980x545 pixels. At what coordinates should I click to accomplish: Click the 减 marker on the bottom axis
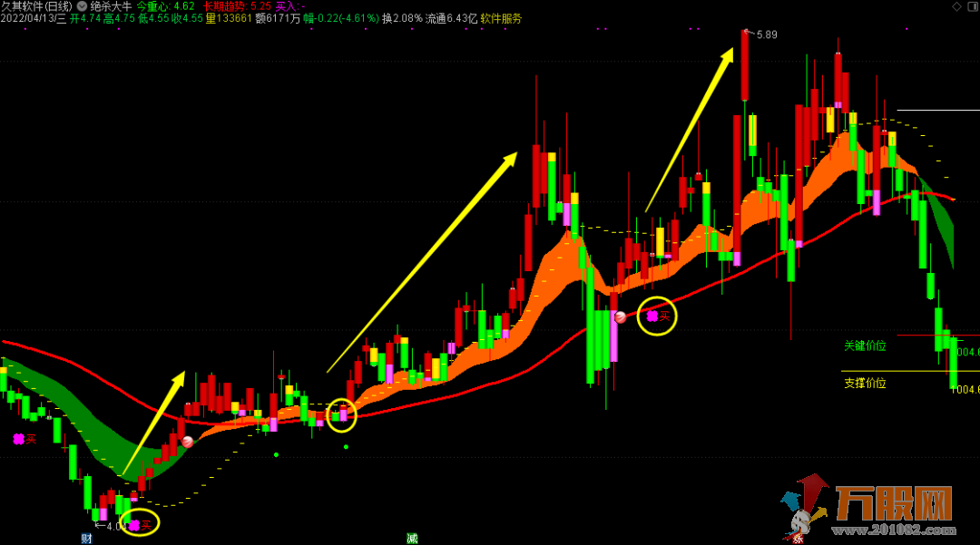(x=412, y=538)
